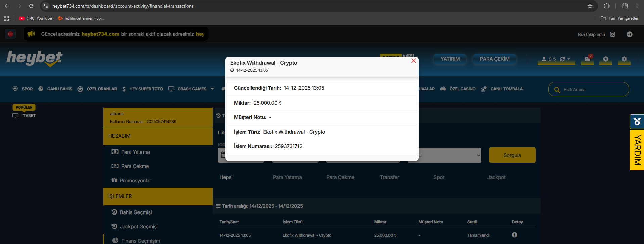The width and height of the screenshot is (644, 244).
Task: Open the ÖZEL CASİNO menu
Action: tap(458, 89)
